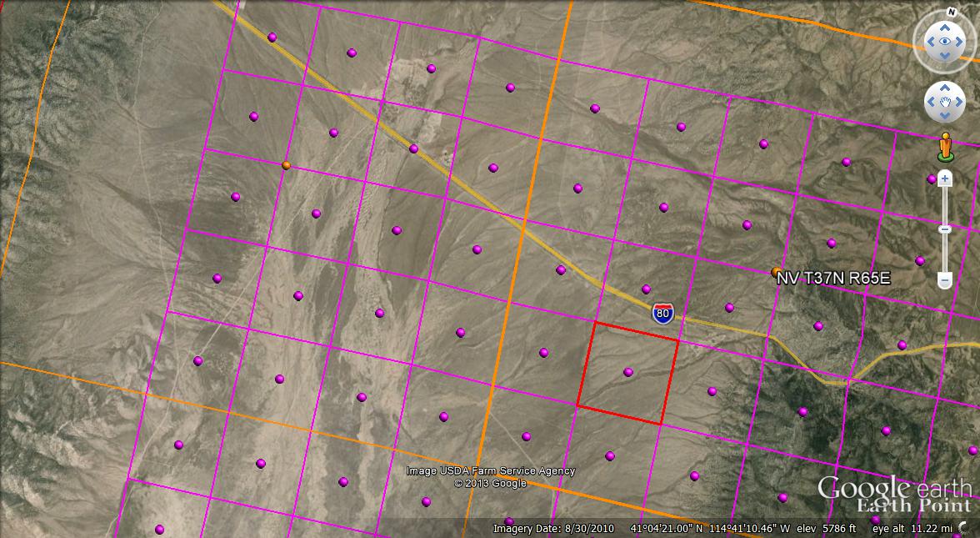Click the hand icon in move joystick
980x538 pixels.
(945, 102)
